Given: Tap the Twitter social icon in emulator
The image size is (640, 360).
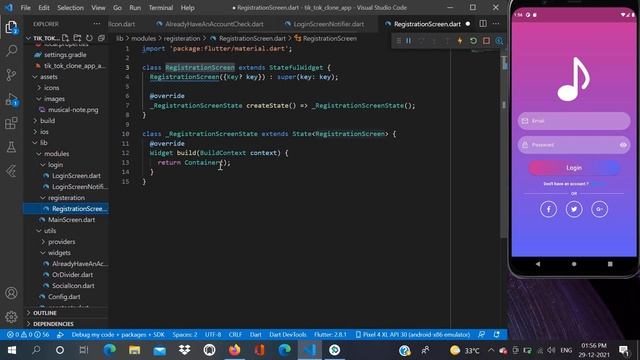Looking at the screenshot, I should [574, 209].
